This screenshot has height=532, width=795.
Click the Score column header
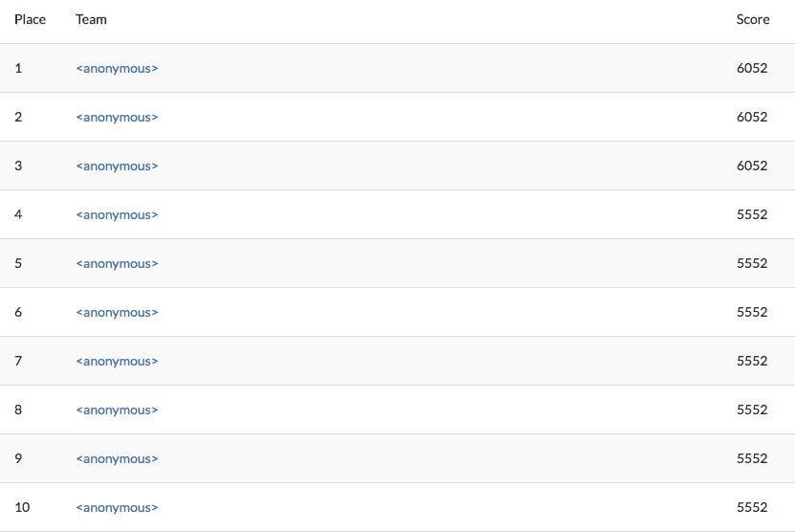752,19
